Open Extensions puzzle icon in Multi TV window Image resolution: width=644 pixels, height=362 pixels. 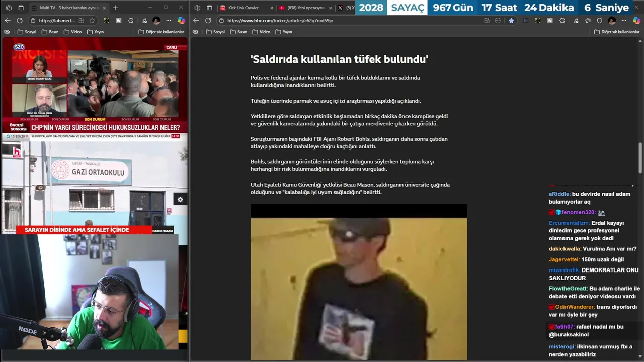point(131,20)
